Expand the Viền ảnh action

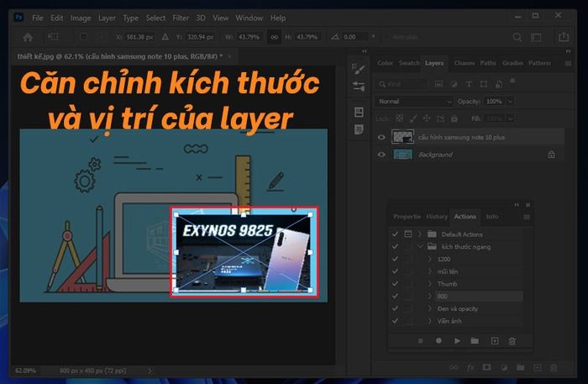430,321
